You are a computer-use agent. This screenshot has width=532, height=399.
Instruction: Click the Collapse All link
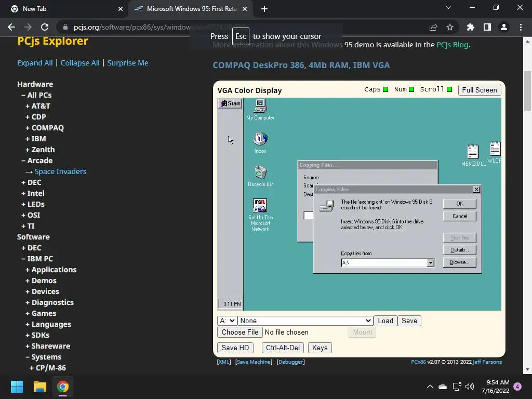tap(79, 63)
